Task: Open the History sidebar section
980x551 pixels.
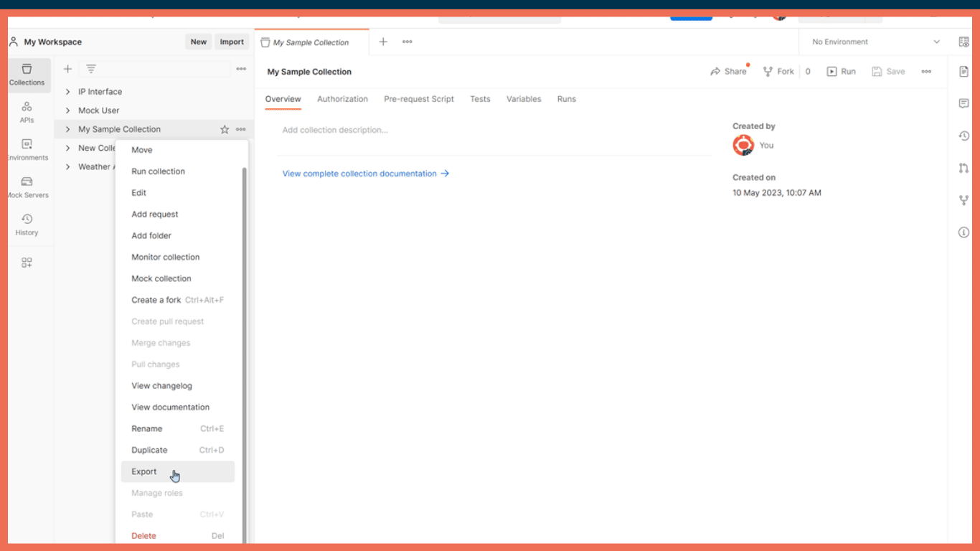Action: (27, 224)
